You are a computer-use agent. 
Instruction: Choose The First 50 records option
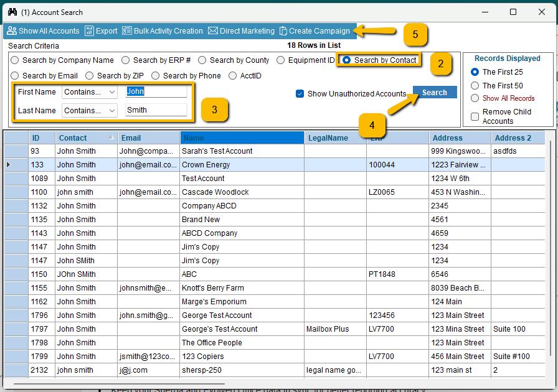(475, 85)
